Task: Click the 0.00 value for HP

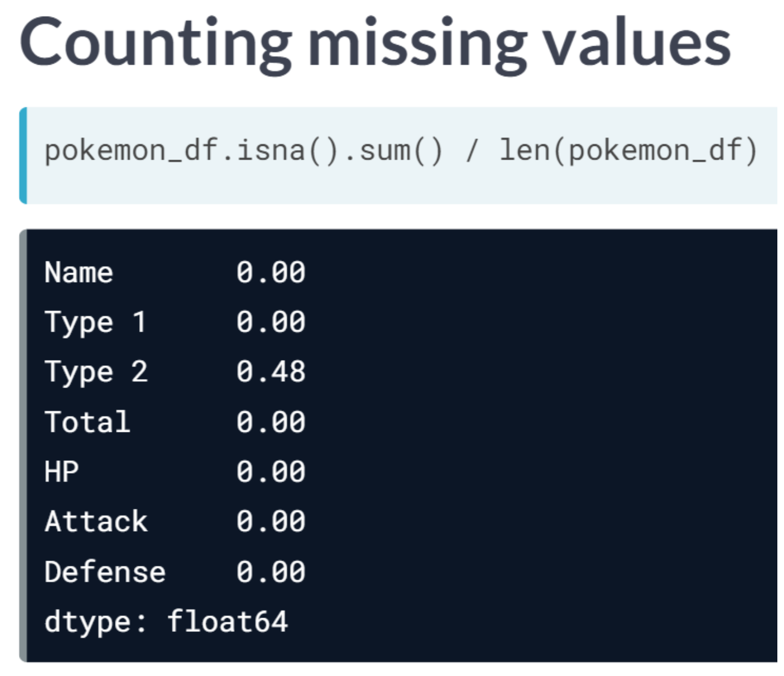Action: 271,472
